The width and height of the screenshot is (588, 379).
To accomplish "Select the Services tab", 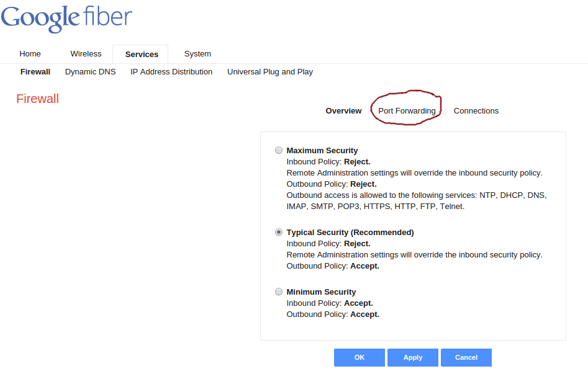I will [142, 55].
